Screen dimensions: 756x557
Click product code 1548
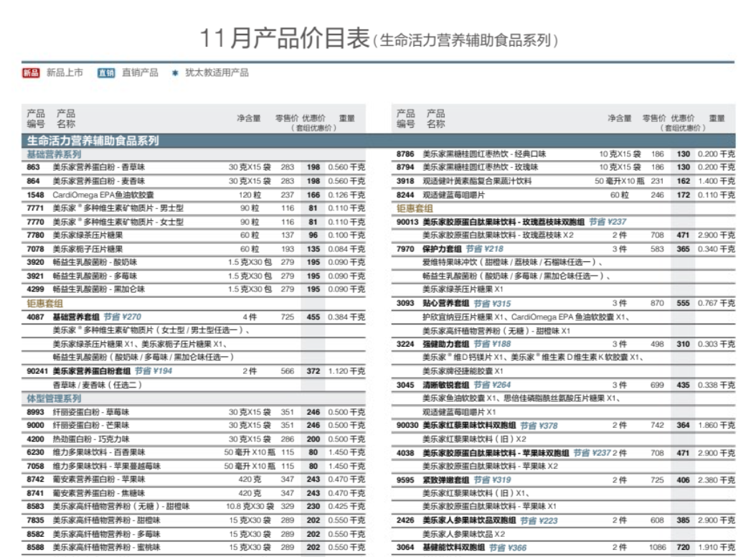[35, 195]
